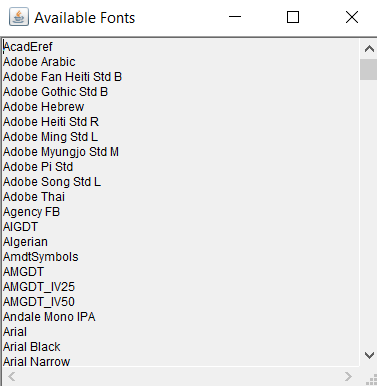Click the vertical scrollbar down arrow

[369, 355]
